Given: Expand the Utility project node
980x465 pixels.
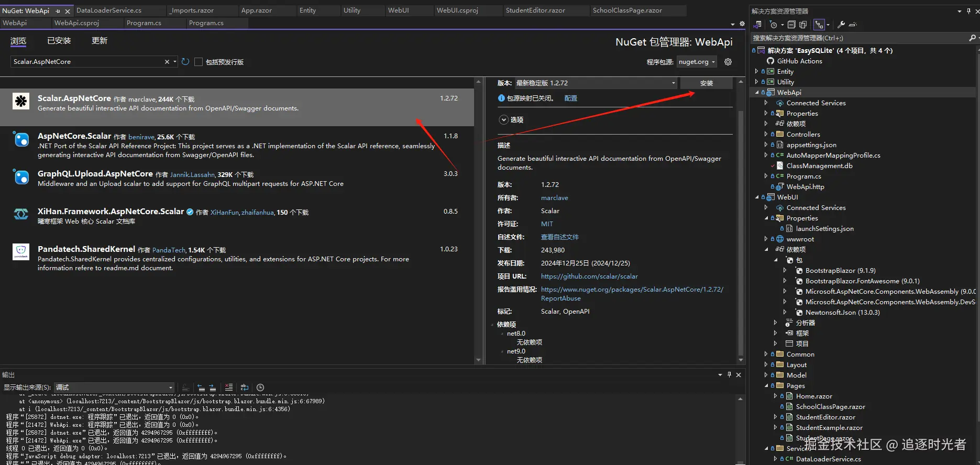Looking at the screenshot, I should [756, 82].
